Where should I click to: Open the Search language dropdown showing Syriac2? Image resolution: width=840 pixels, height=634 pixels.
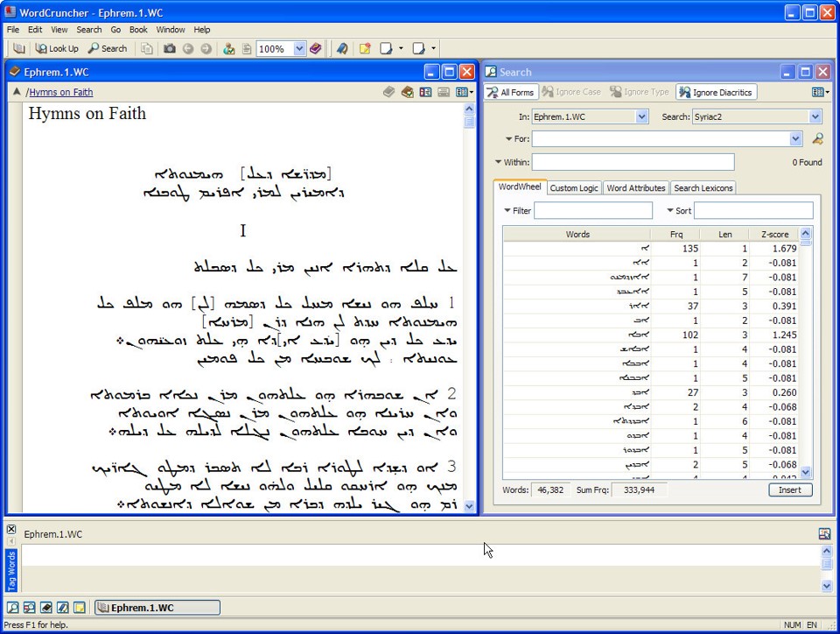coord(815,116)
